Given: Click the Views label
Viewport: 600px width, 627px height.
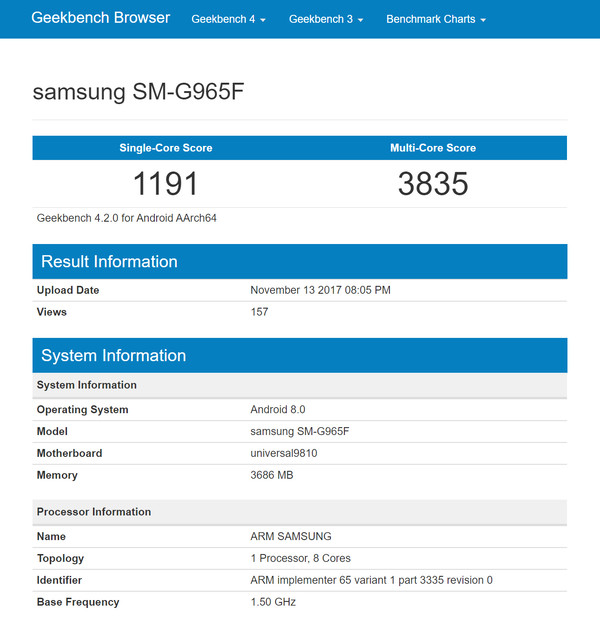Looking at the screenshot, I should [x=52, y=312].
